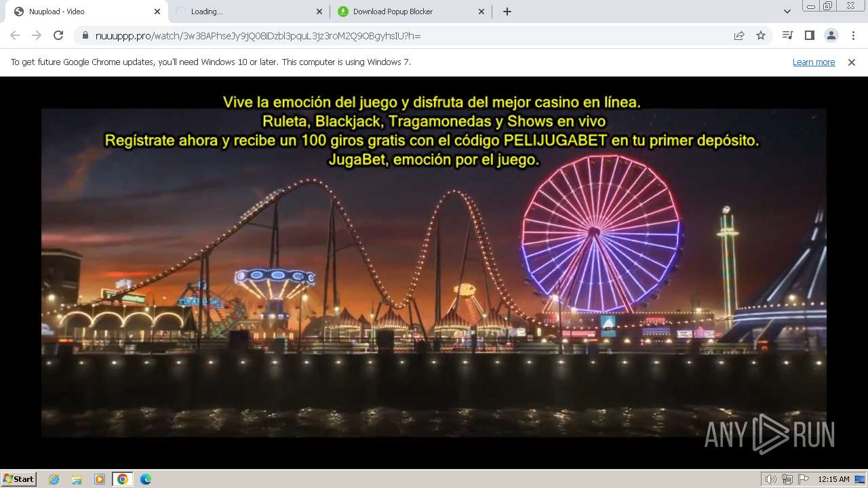The height and width of the screenshot is (488, 868).
Task: Click the JugaBet casino video player
Action: [x=434, y=272]
